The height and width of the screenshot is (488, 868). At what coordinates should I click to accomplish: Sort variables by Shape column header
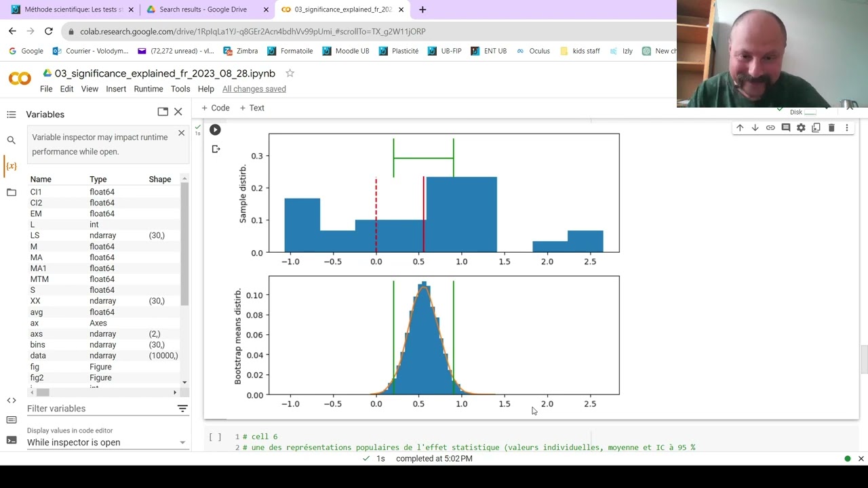click(160, 180)
